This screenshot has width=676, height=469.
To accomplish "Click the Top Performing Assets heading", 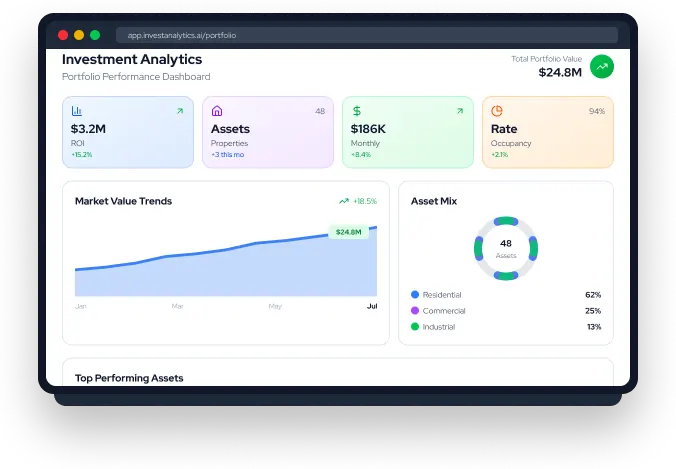I will coord(129,378).
